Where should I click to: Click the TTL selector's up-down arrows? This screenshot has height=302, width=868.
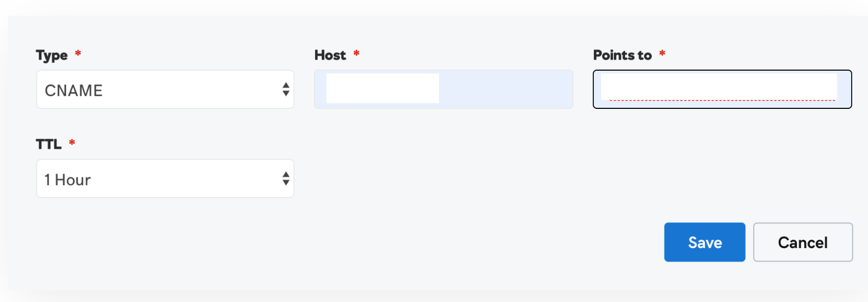tap(286, 179)
